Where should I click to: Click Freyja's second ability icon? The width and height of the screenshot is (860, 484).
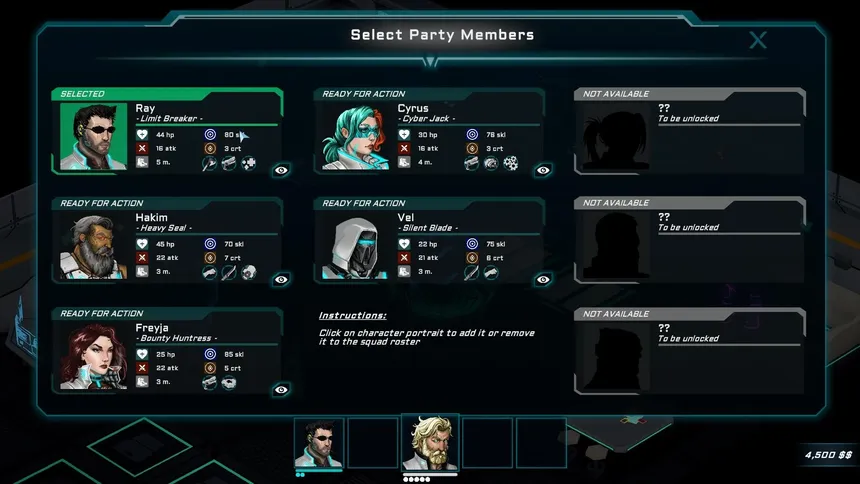pyautogui.click(x=229, y=382)
